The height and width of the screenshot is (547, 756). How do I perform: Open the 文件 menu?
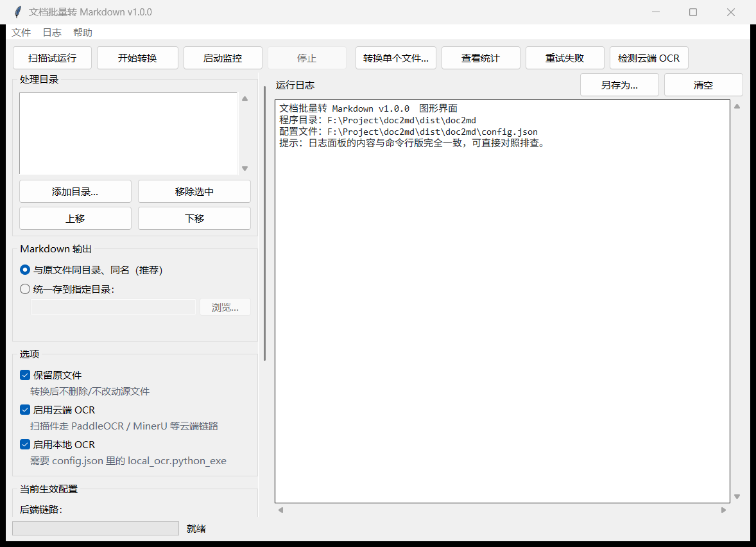(21, 32)
